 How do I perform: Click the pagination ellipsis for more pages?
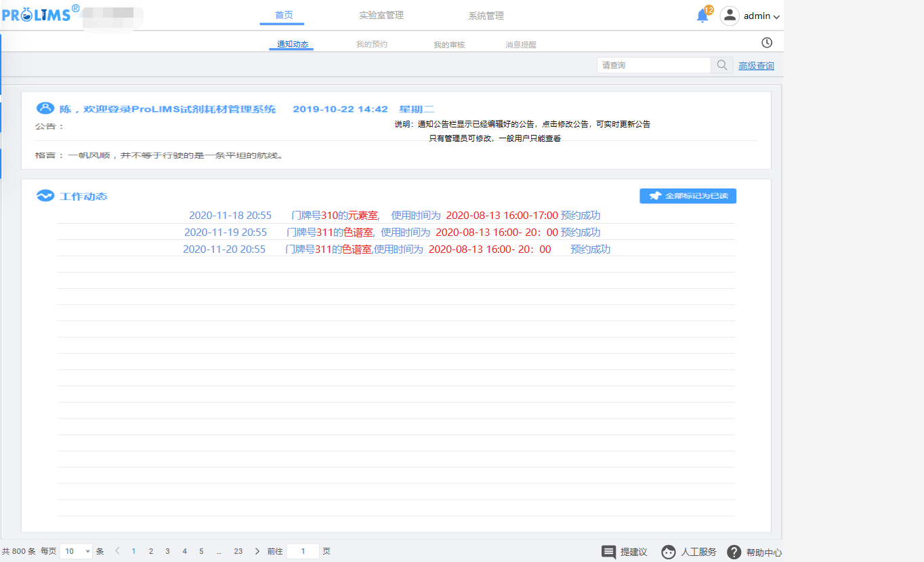(219, 552)
